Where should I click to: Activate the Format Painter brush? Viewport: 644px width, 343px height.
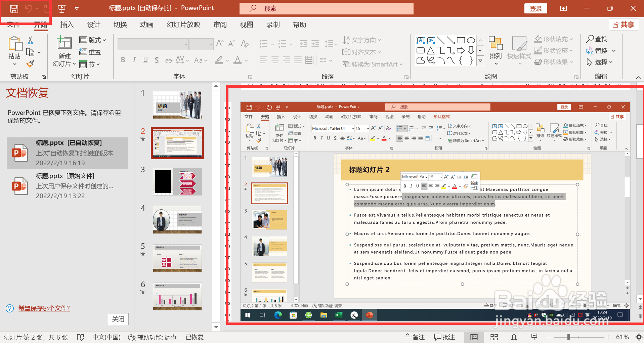[31, 63]
